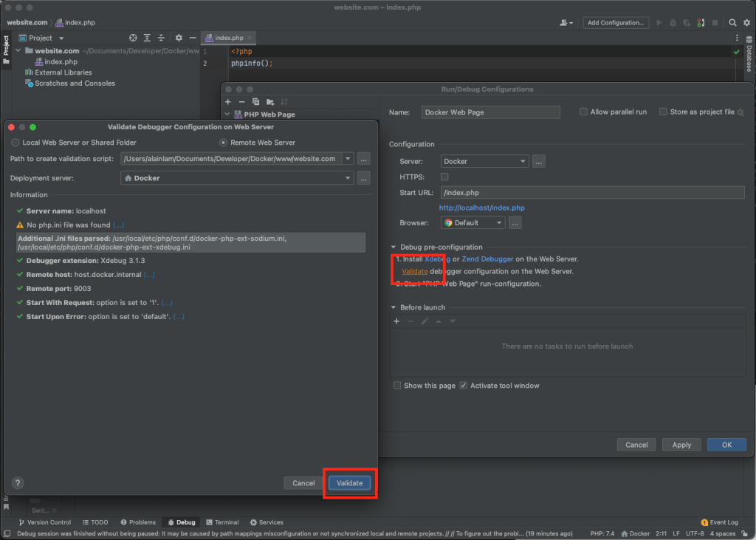Image resolution: width=756 pixels, height=540 pixels.
Task: Click Expand All icon in Project panel header
Action: point(147,38)
